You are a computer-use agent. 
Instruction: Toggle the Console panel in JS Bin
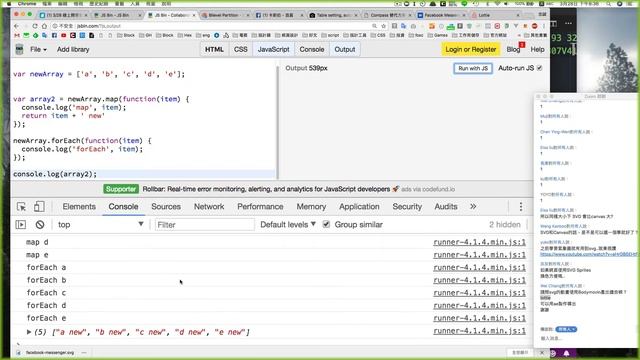pyautogui.click(x=312, y=49)
